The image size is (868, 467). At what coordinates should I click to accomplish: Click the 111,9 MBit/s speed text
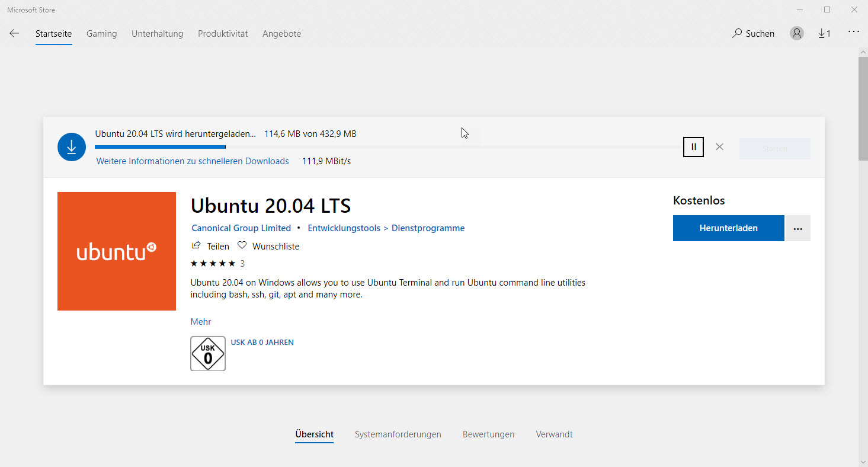326,161
